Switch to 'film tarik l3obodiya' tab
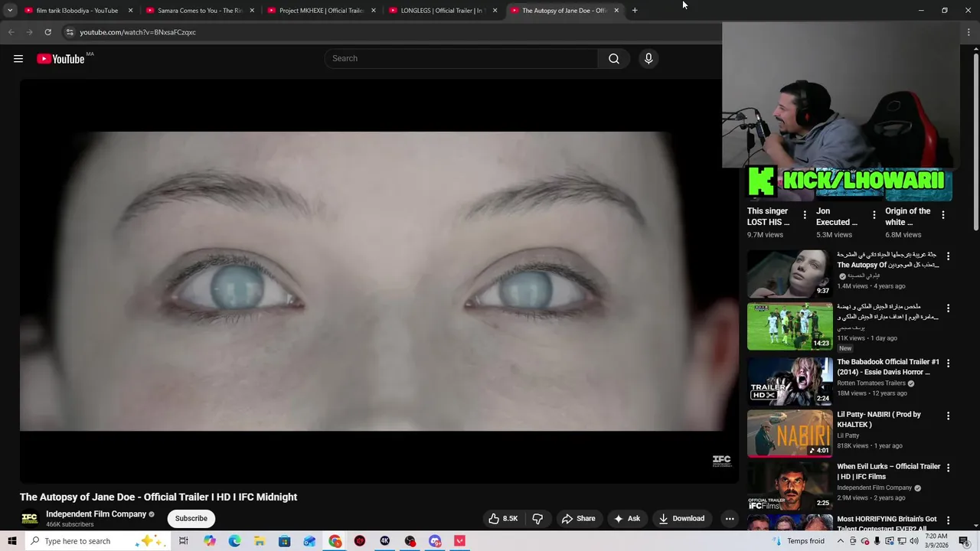980x551 pixels. [x=77, y=11]
